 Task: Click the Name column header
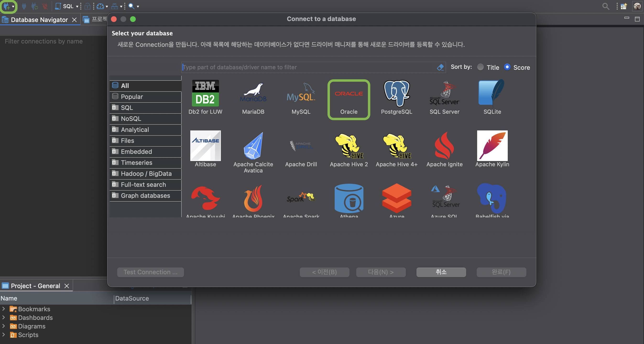click(57, 298)
